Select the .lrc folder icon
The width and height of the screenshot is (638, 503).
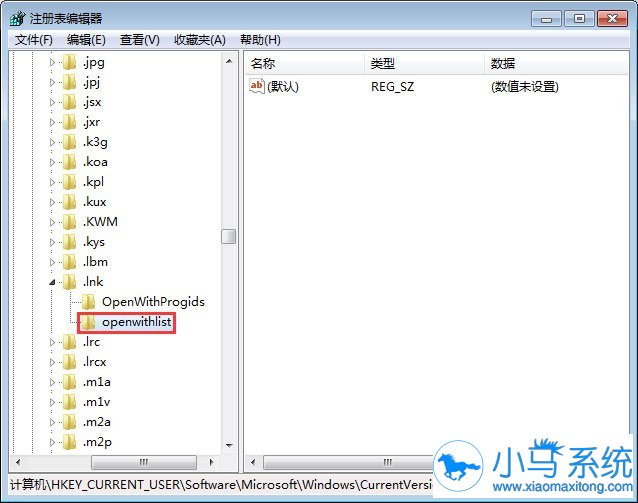pyautogui.click(x=69, y=342)
